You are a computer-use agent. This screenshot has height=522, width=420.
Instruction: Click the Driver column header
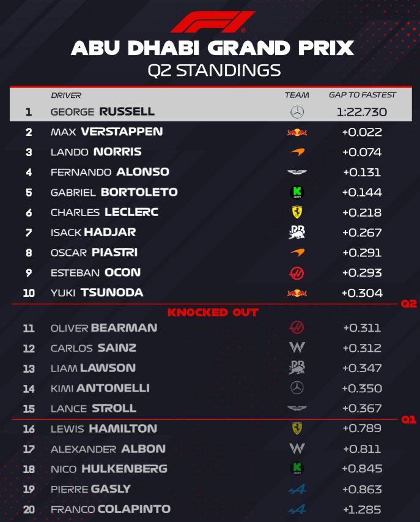coord(66,95)
